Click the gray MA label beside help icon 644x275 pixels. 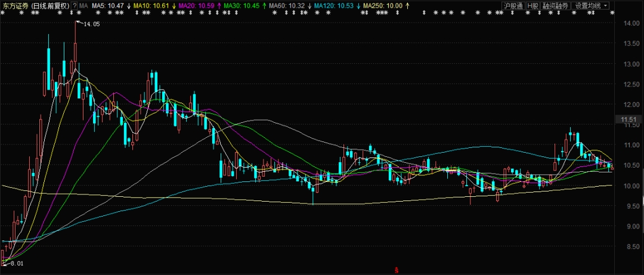(x=83, y=5)
